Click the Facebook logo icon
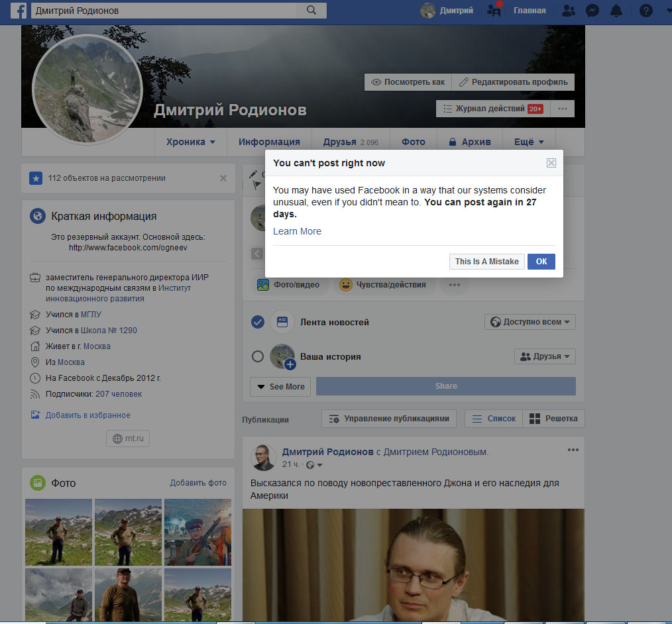 (x=19, y=11)
